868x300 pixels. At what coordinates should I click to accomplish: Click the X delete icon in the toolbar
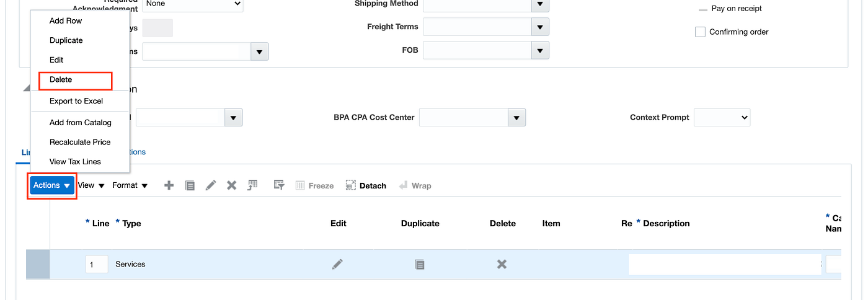click(x=231, y=185)
